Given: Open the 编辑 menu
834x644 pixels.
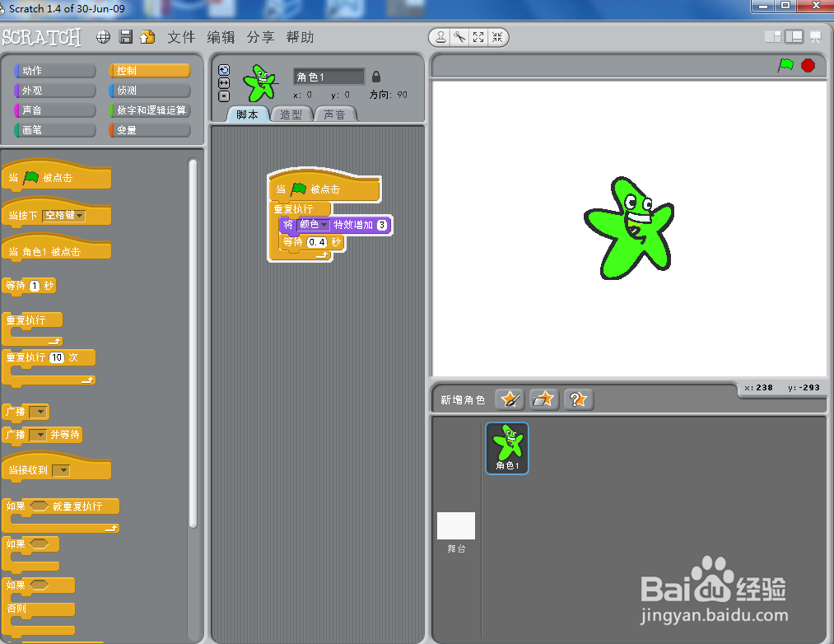Looking at the screenshot, I should (221, 37).
